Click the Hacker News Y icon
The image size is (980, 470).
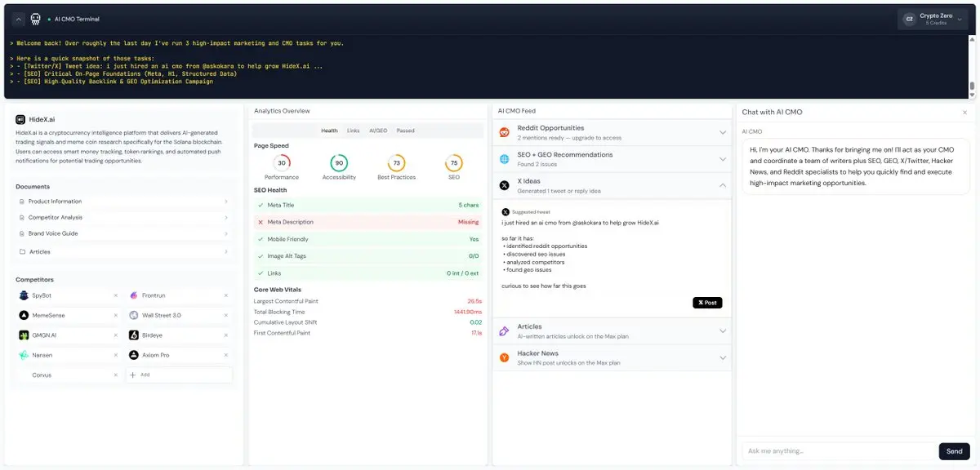point(504,357)
